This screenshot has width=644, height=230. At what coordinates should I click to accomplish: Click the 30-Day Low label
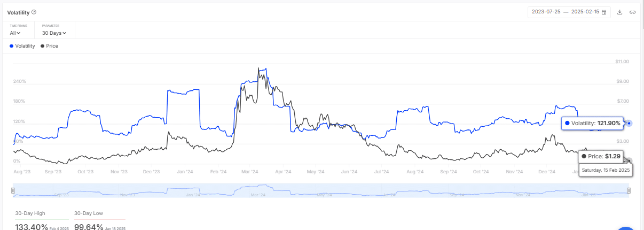click(x=89, y=213)
